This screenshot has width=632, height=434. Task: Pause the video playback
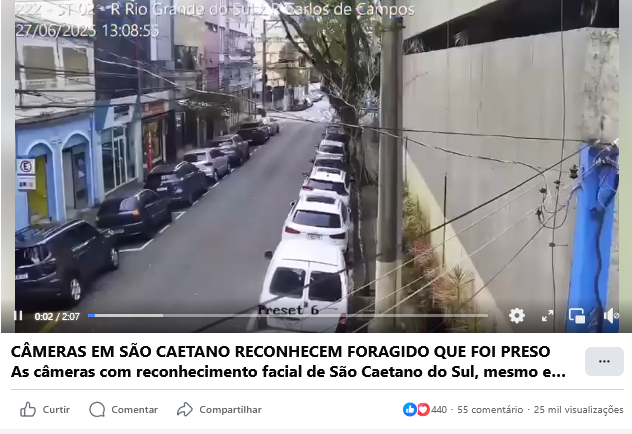[18, 316]
